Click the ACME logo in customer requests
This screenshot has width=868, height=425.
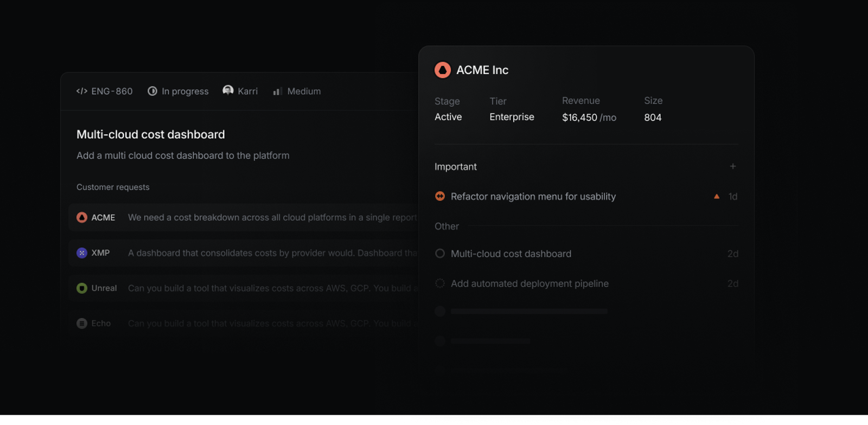coord(82,217)
